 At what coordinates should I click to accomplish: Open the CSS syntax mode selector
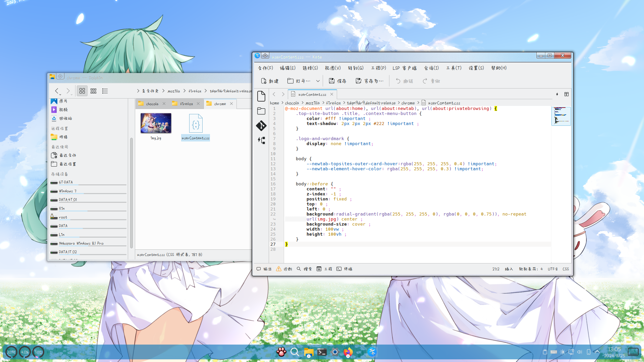click(566, 269)
